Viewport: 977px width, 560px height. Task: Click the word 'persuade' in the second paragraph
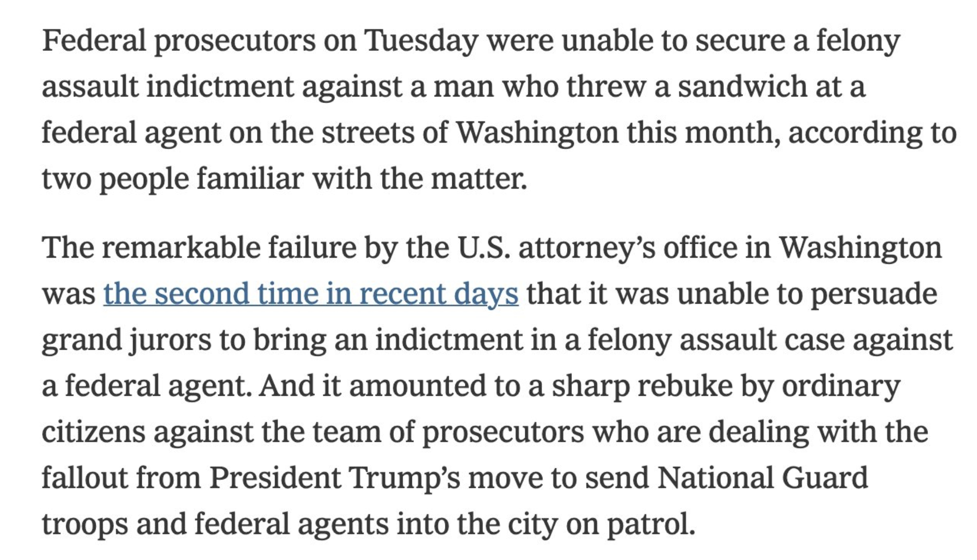click(874, 294)
